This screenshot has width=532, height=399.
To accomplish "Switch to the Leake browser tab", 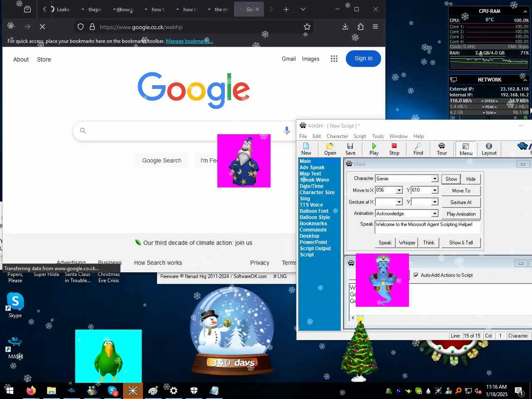I will [61, 9].
